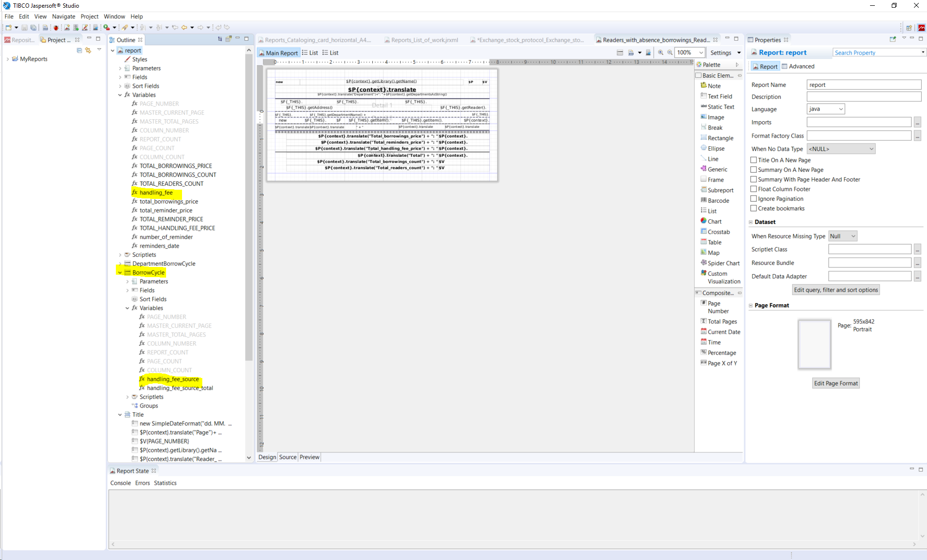Click Edit Page Format button
Viewport: 927px width, 560px height.
[x=836, y=383]
